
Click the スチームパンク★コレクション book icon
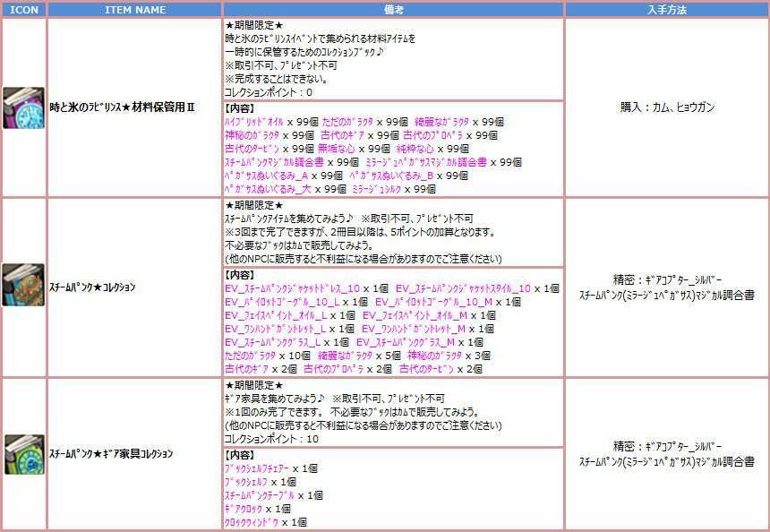(23, 287)
